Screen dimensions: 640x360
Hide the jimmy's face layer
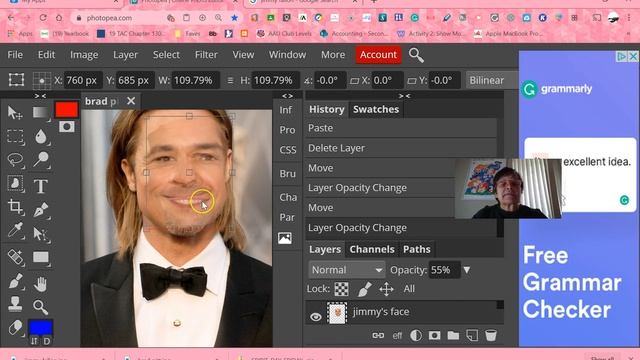(x=316, y=317)
